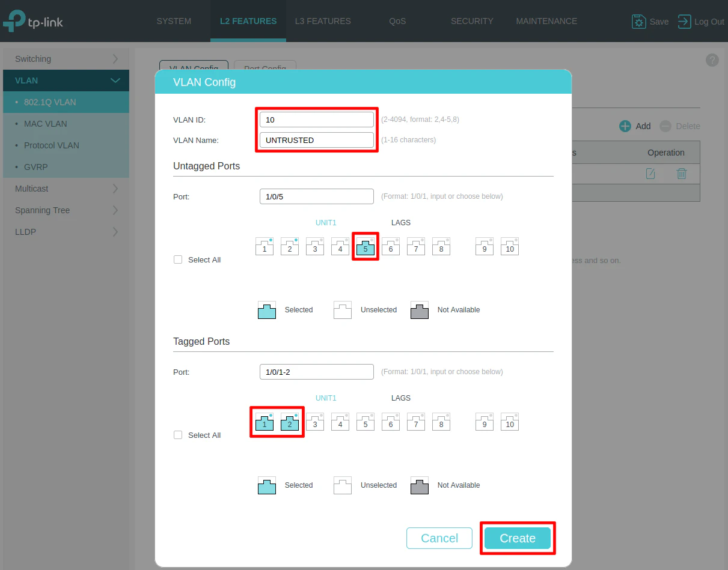Select 802.1Q VLAN in sidebar
This screenshot has width=728, height=570.
click(x=66, y=102)
